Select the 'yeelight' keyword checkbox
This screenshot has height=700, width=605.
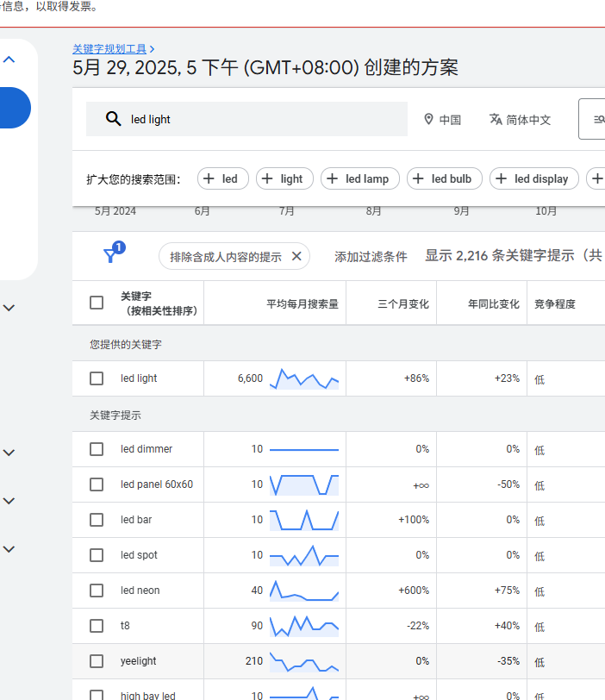(x=97, y=661)
